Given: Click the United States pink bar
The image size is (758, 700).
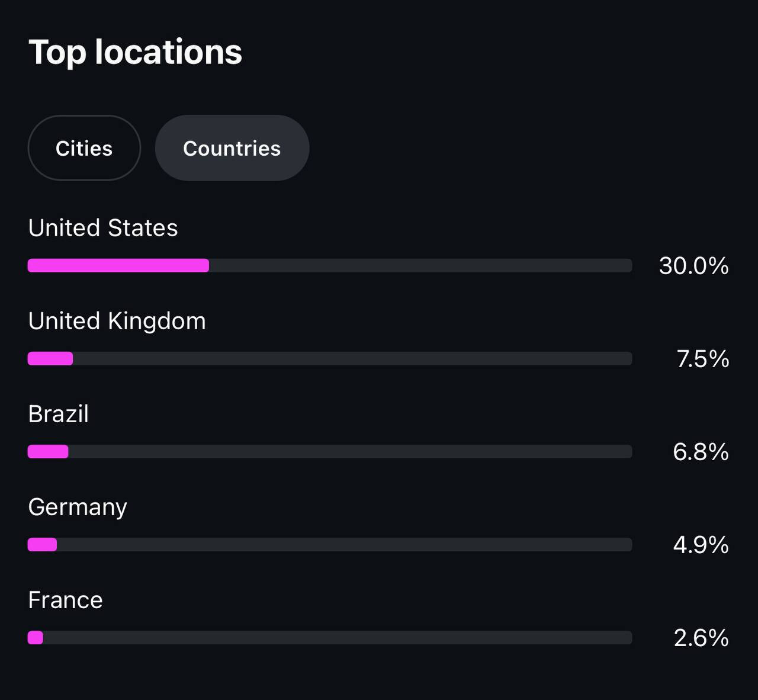Looking at the screenshot, I should click(118, 265).
